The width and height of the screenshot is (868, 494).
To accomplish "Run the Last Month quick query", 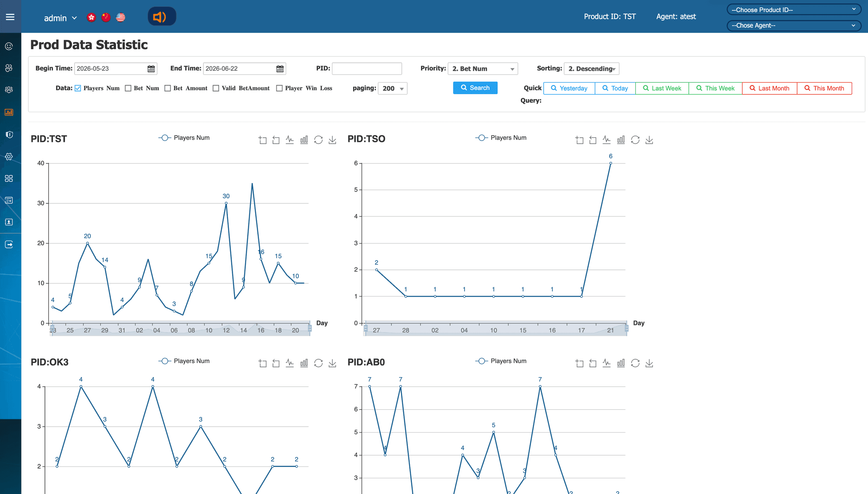I will [770, 88].
